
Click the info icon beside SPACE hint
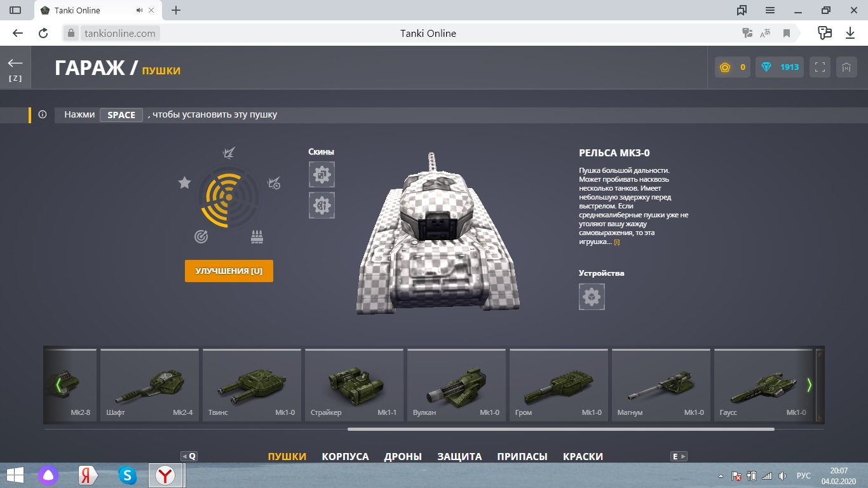(x=43, y=115)
